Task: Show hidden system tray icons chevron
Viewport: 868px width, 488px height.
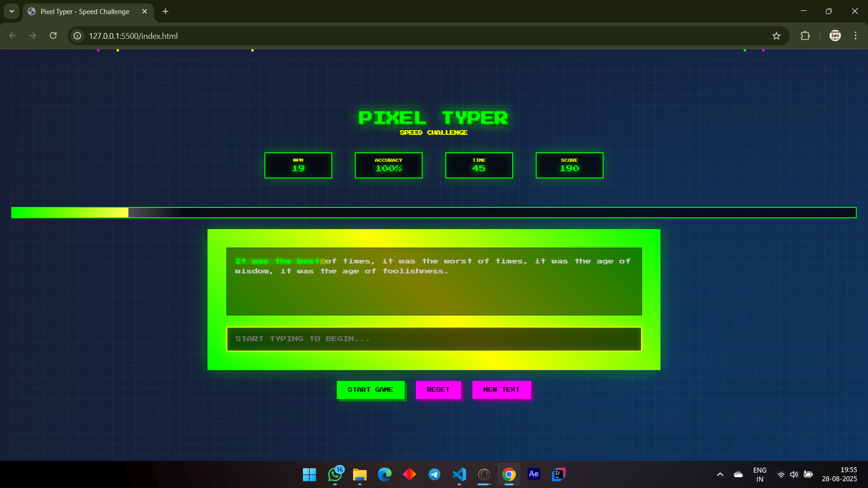Action: [720, 474]
